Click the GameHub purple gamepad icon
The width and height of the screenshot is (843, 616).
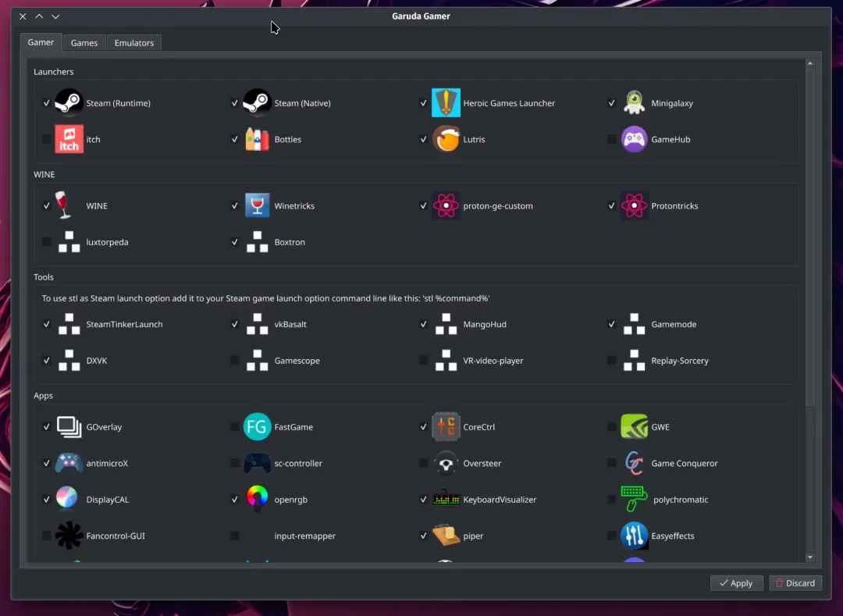pyautogui.click(x=634, y=139)
